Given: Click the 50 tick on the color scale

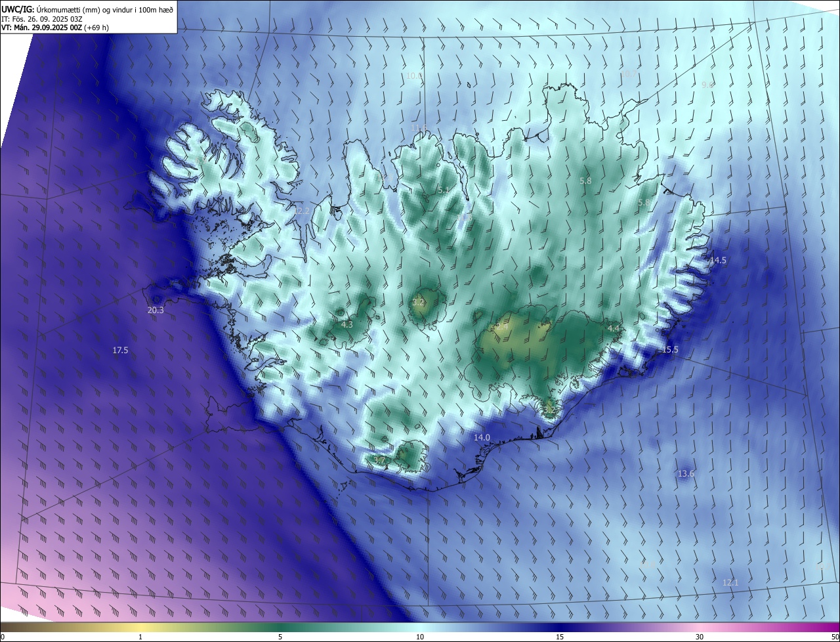Looking at the screenshot, I should click(x=835, y=637).
